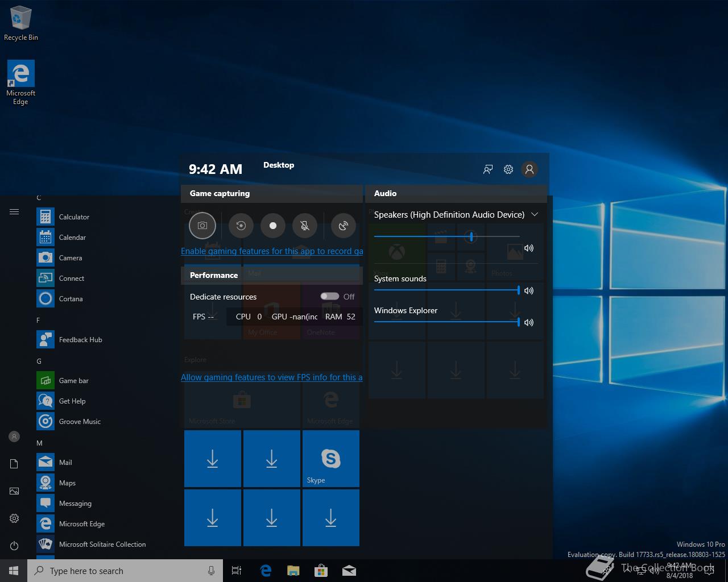This screenshot has height=582, width=728.
Task: Open Get Help app
Action: pyautogui.click(x=91, y=401)
